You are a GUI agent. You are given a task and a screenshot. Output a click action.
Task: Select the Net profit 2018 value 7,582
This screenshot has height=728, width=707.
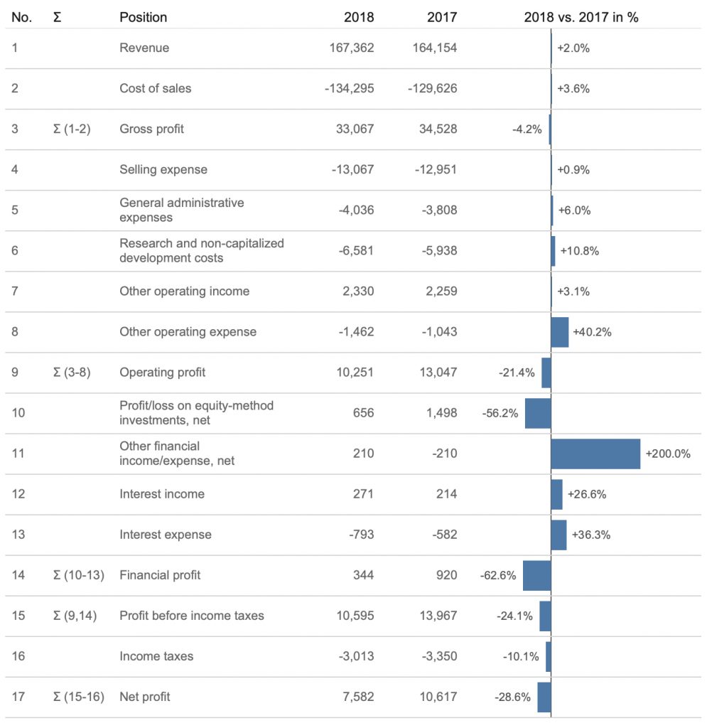[358, 697]
